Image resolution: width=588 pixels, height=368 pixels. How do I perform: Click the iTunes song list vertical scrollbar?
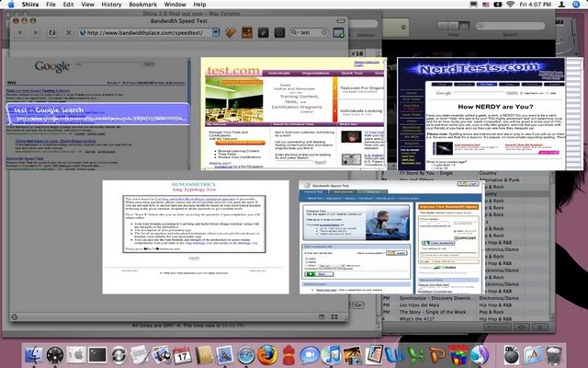point(552,246)
